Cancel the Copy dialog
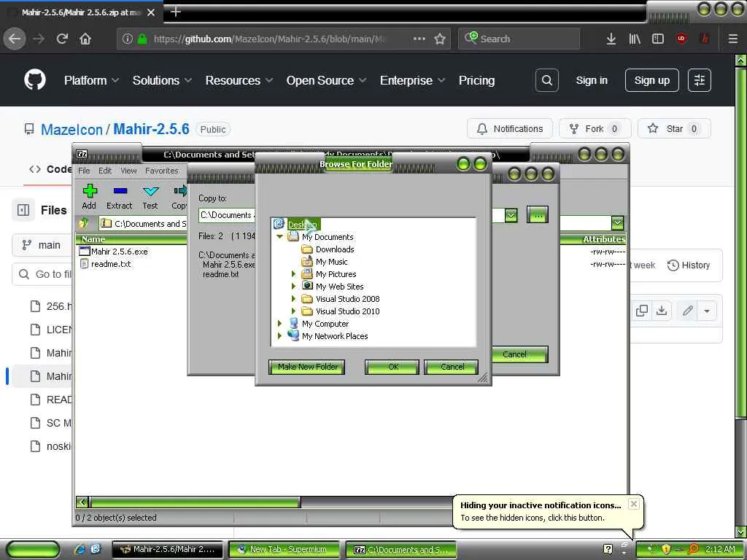Viewport: 747px width, 560px height. (519, 354)
